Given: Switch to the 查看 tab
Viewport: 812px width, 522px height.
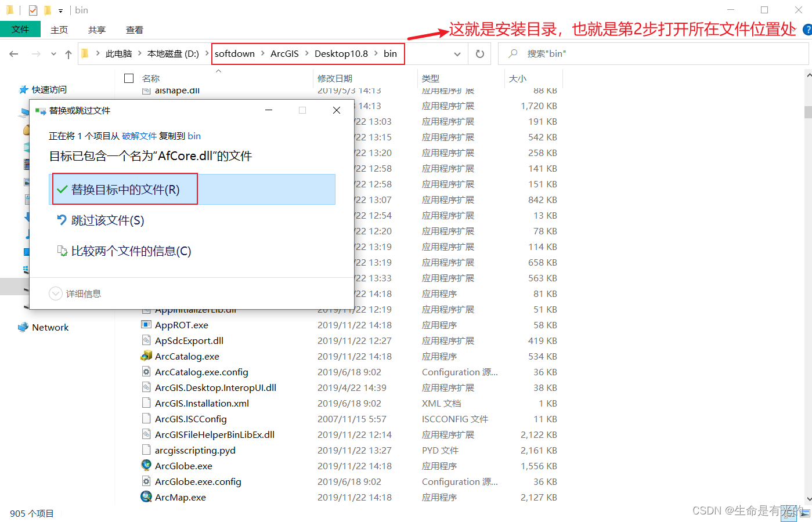Looking at the screenshot, I should pyautogui.click(x=135, y=30).
